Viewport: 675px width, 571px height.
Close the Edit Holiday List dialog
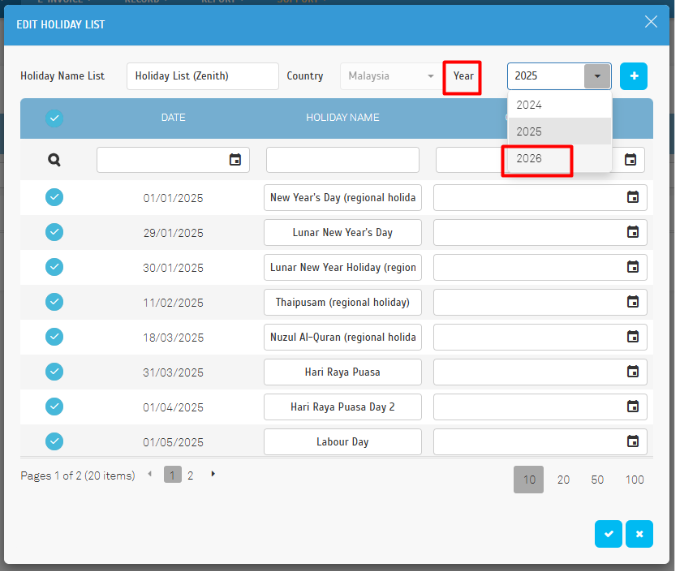651,22
